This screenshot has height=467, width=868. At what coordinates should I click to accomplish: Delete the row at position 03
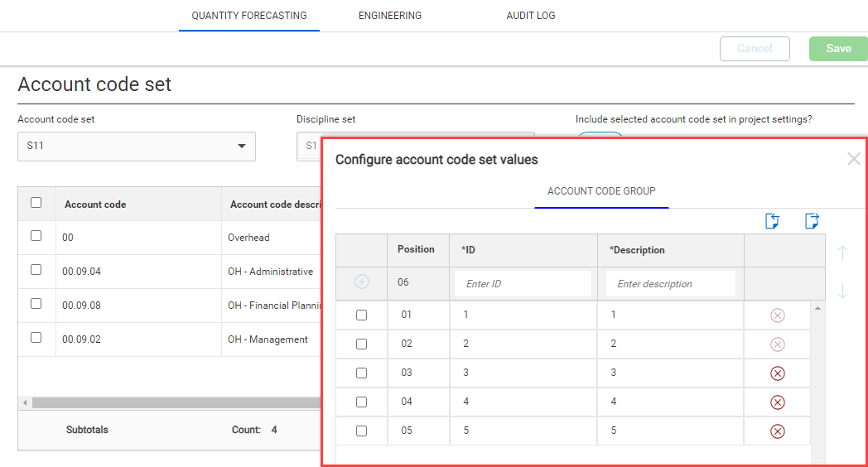tap(777, 373)
